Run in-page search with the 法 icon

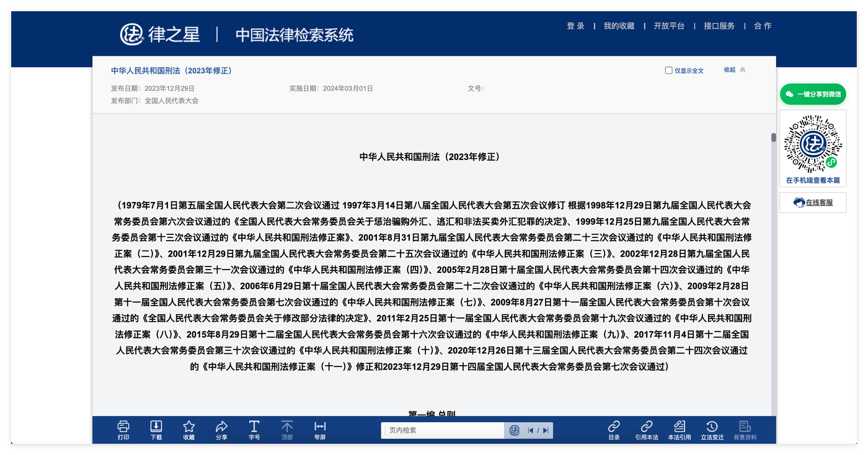tap(514, 430)
